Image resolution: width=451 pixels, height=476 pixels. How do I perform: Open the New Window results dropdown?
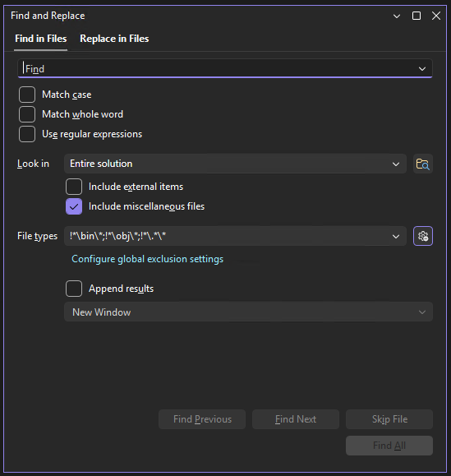pyautogui.click(x=248, y=312)
